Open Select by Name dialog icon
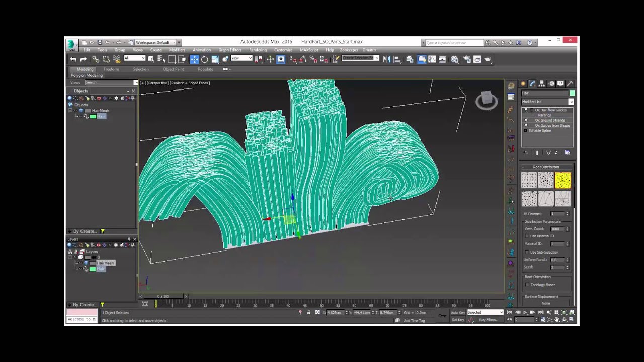 click(x=160, y=59)
